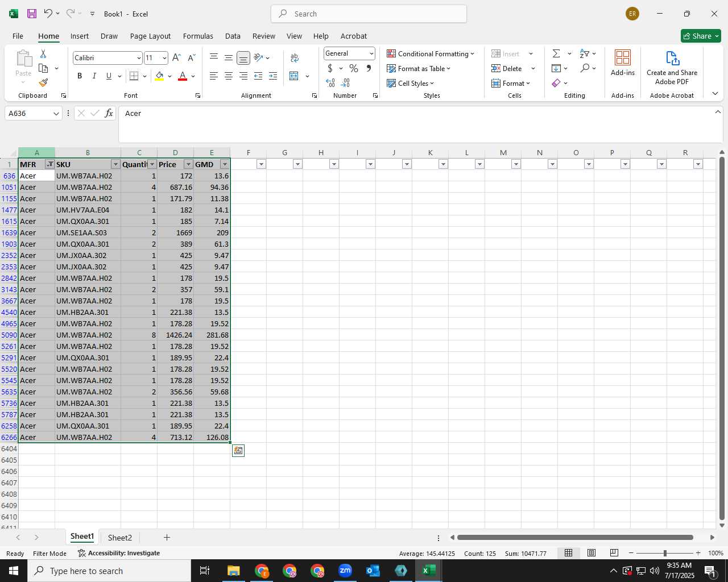Switch to the Page Layout tab

coord(150,36)
